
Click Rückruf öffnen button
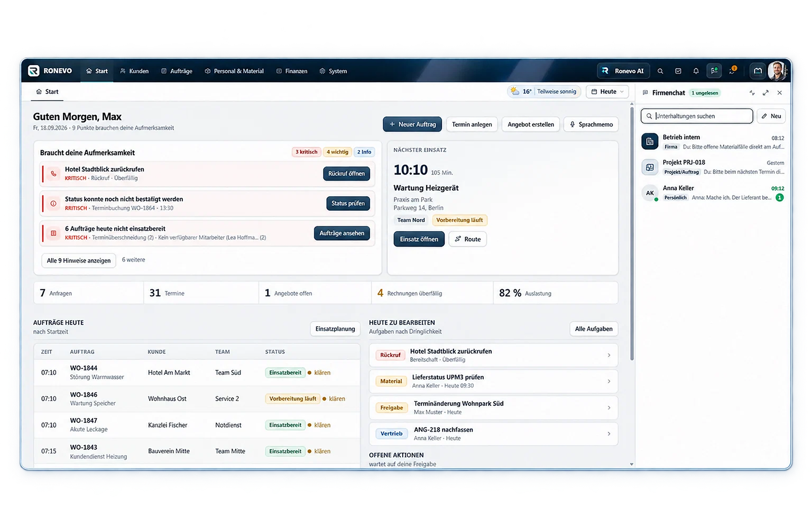click(x=346, y=174)
